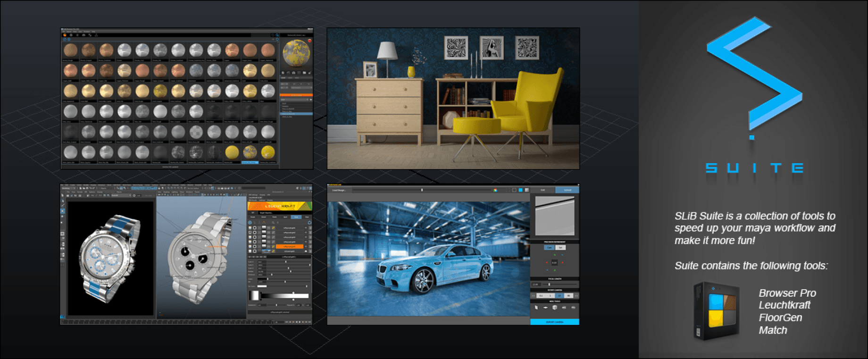Click the blue gear icon in Leuchtkraft panel
The width and height of the screenshot is (868, 359).
click(309, 223)
